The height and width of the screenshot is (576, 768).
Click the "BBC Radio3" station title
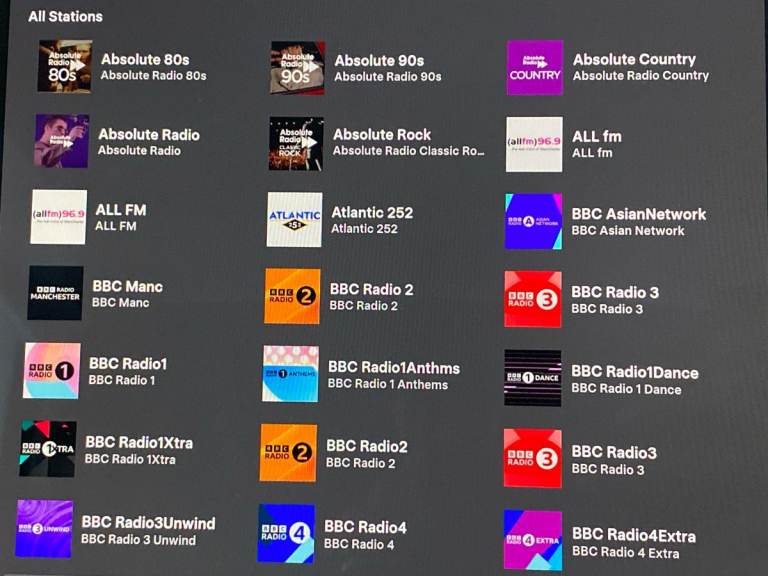[614, 453]
